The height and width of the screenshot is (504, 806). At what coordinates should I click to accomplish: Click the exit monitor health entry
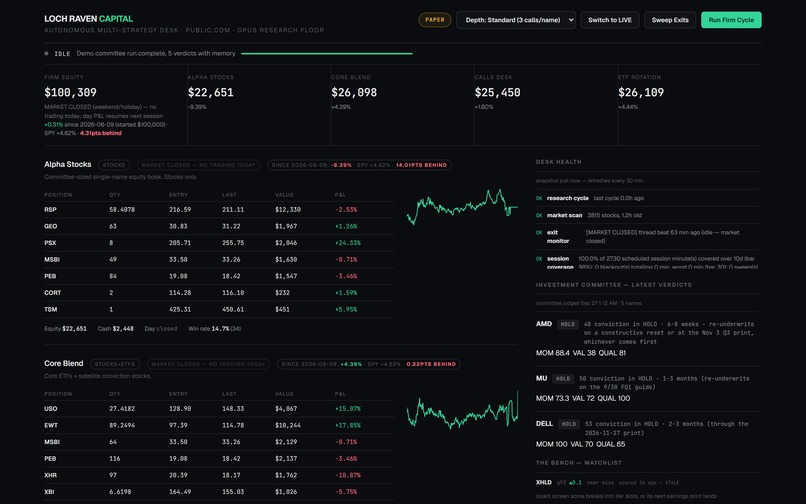[647, 237]
